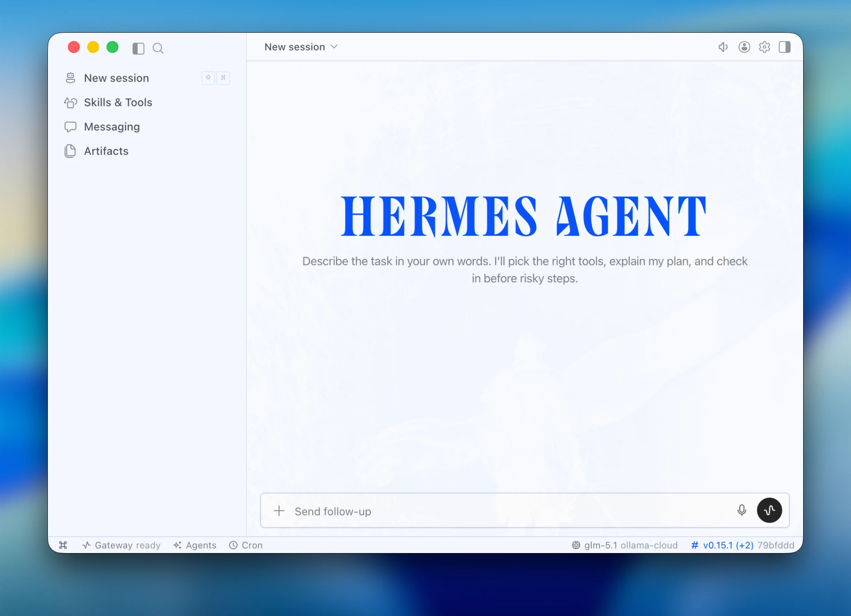The width and height of the screenshot is (851, 616).
Task: Open the command key icon in status bar
Action: (63, 545)
